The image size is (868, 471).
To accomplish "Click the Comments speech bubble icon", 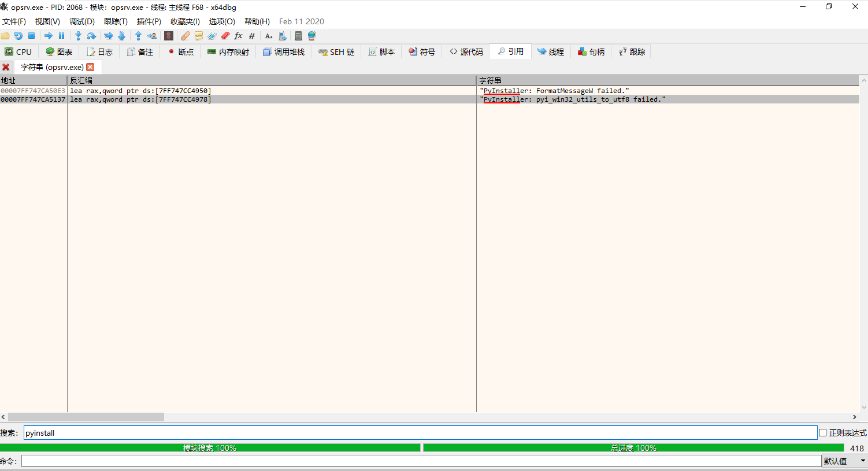I will pyautogui.click(x=199, y=36).
